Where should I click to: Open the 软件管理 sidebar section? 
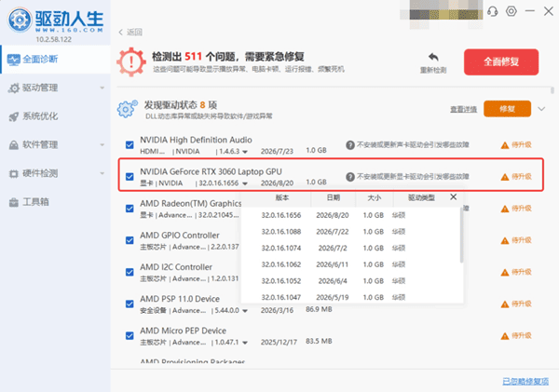point(55,144)
